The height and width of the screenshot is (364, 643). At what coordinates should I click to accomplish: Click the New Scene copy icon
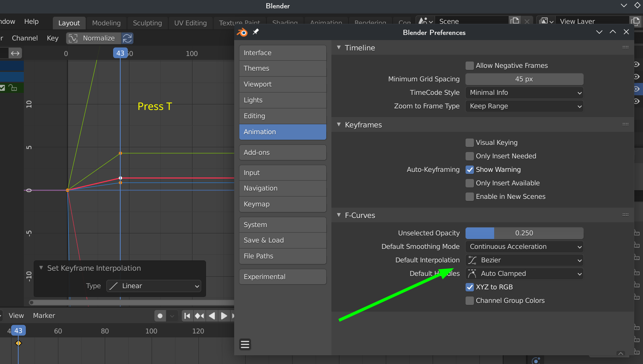(x=515, y=21)
